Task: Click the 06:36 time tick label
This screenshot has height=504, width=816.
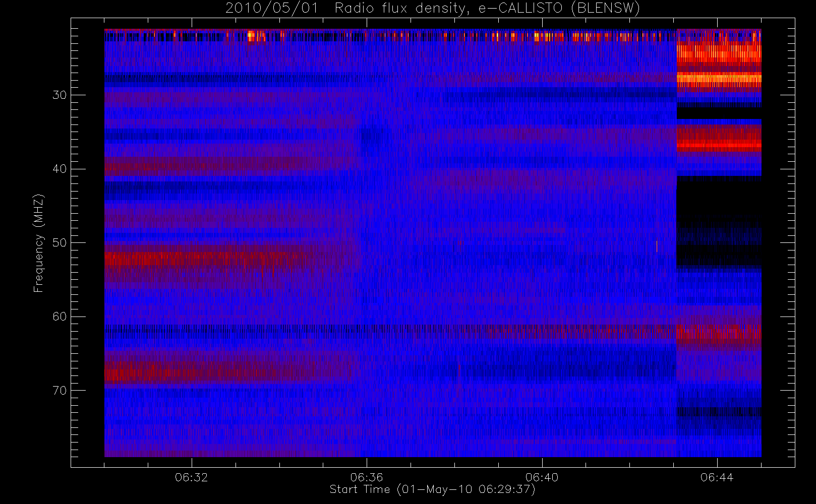Action: 367,477
